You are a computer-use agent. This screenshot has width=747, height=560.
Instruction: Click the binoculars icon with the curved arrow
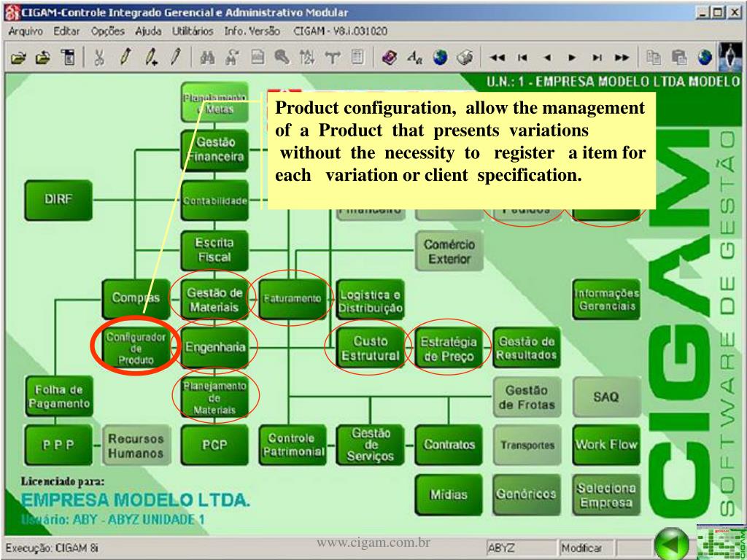pyautogui.click(x=233, y=58)
